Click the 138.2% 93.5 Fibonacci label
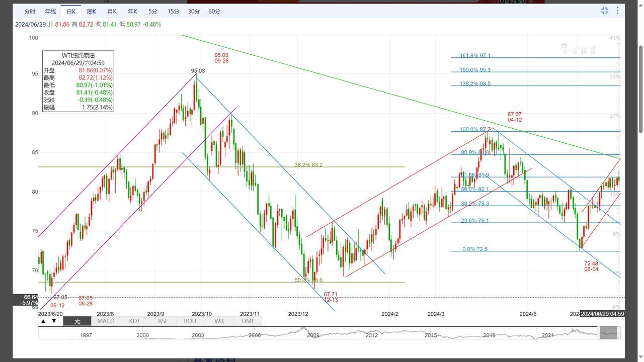Image resolution: width=644 pixels, height=362 pixels. [475, 84]
